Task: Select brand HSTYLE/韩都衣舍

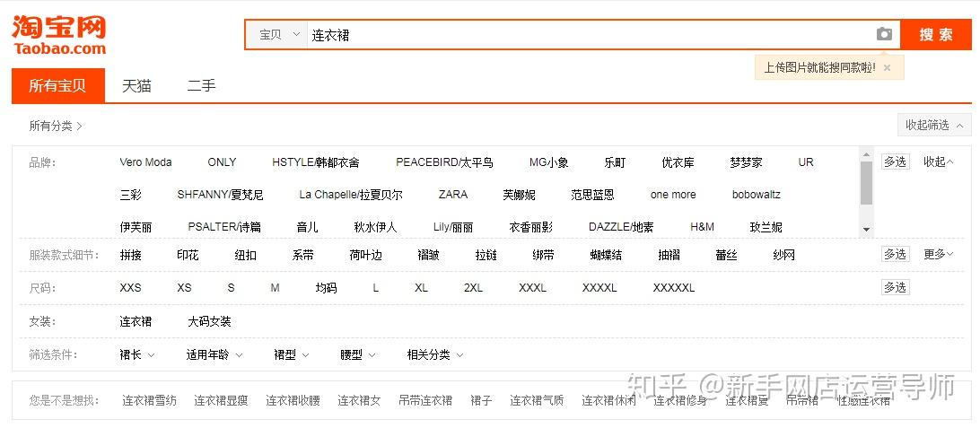Action: click(316, 162)
